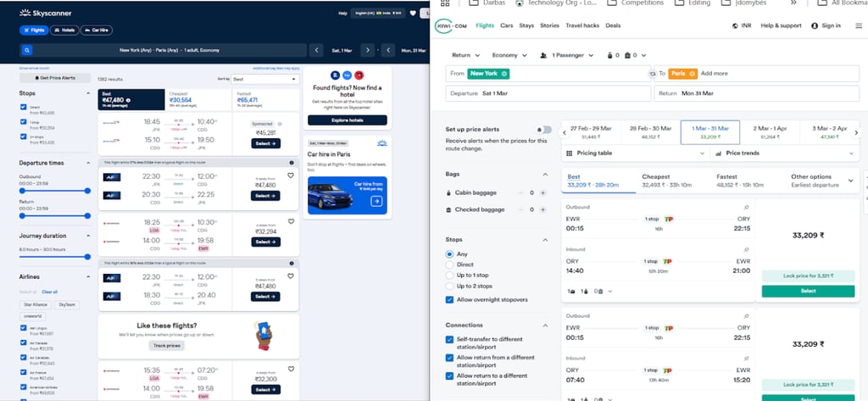Image resolution: width=868 pixels, height=401 pixels.
Task: Save the ₹32,294 flight with heart icon
Action: tap(291, 221)
